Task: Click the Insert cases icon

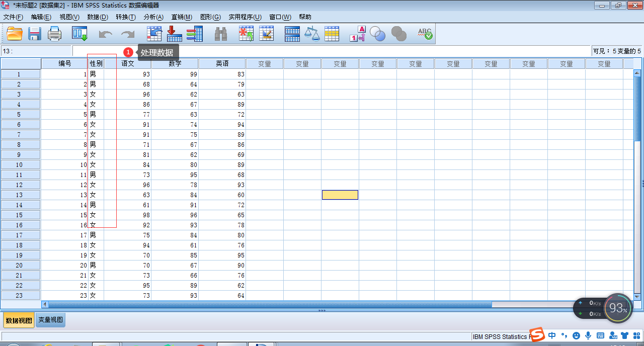Action: coord(246,34)
